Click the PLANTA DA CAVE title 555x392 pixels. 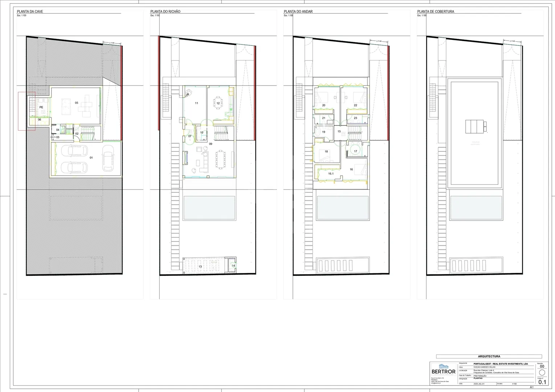click(x=30, y=12)
